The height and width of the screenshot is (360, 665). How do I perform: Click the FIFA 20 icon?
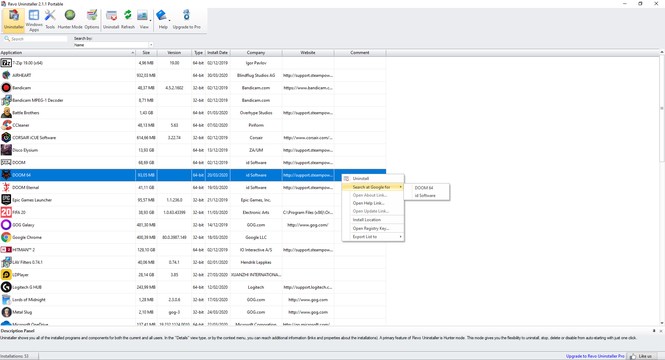[6, 212]
